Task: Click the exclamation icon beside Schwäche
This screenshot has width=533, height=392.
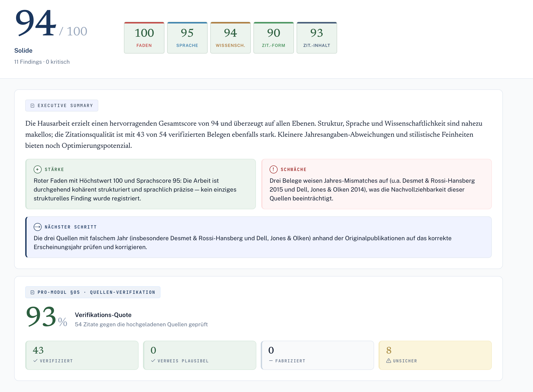Action: click(x=274, y=169)
